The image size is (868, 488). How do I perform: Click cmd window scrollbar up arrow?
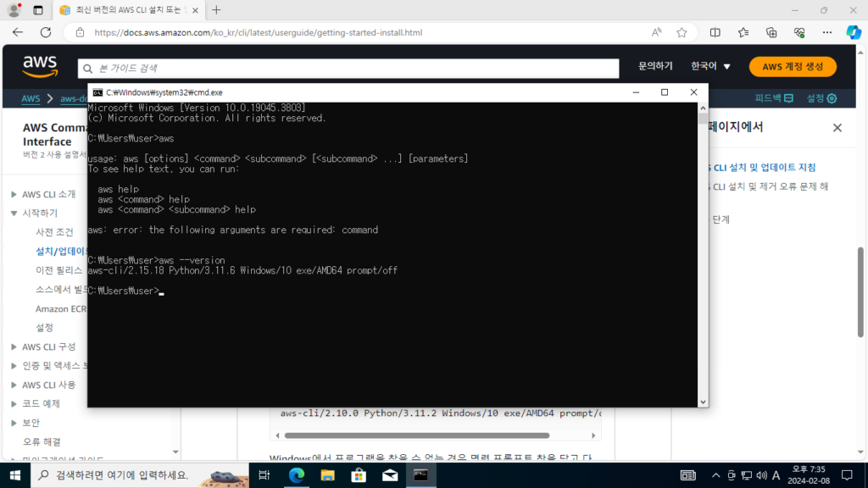703,108
